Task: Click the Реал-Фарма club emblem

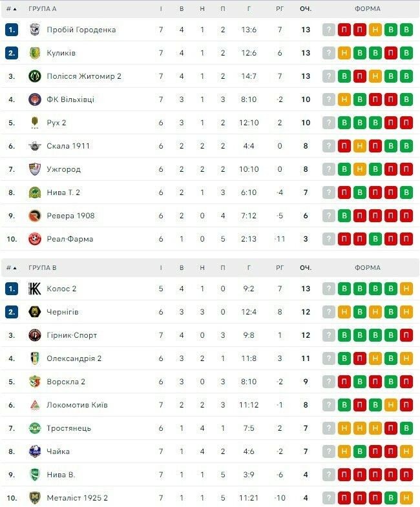Action: click(x=35, y=239)
